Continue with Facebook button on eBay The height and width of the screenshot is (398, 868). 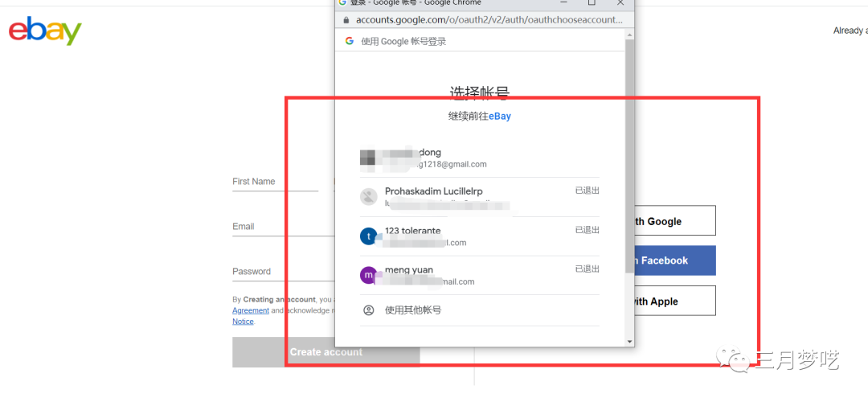675,261
